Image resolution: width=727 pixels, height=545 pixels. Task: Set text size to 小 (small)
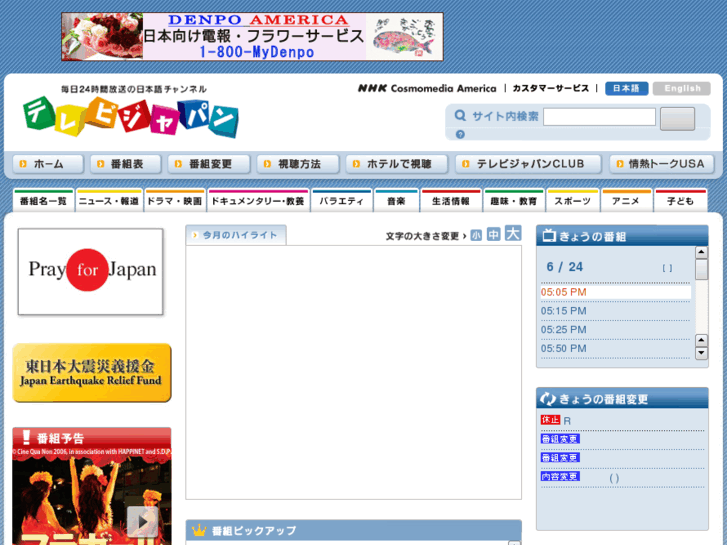coord(476,236)
